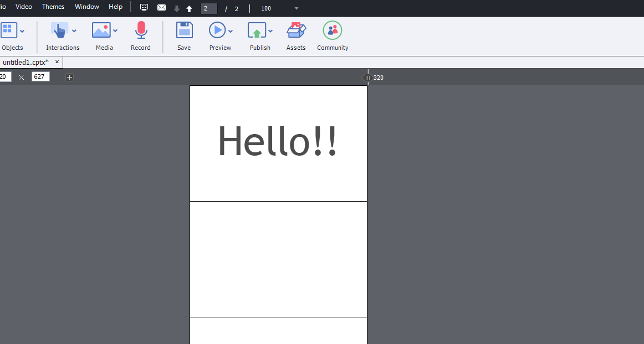
Task: Click the envelope notification icon
Action: 161,8
